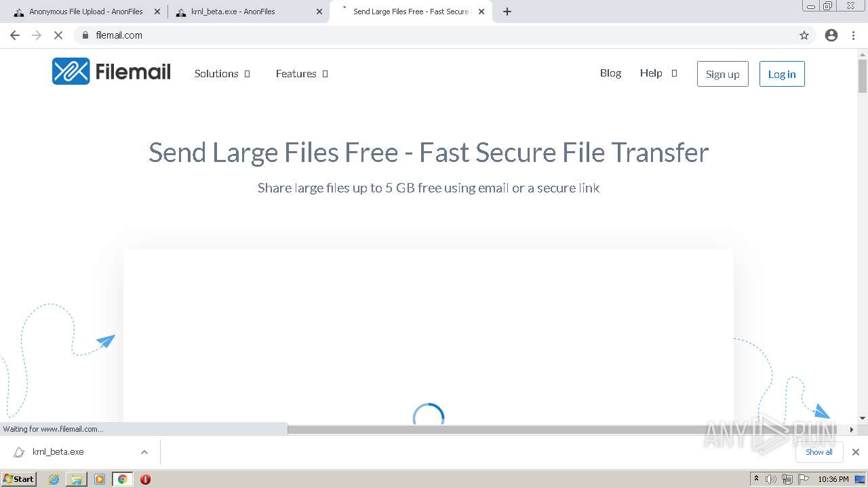Image resolution: width=868 pixels, height=488 pixels.
Task: Click the scroll-up arrow
Action: pos(863,54)
